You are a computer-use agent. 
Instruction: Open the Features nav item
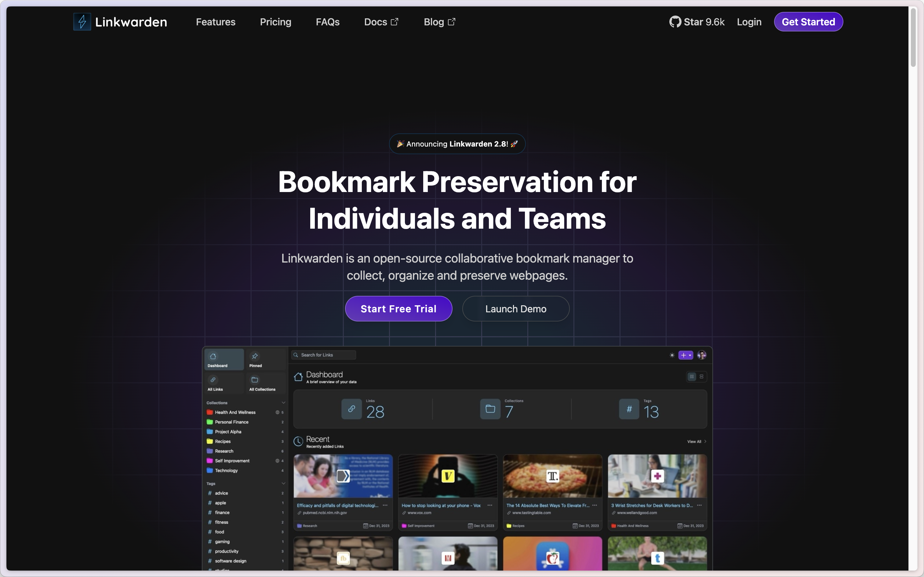coord(216,22)
